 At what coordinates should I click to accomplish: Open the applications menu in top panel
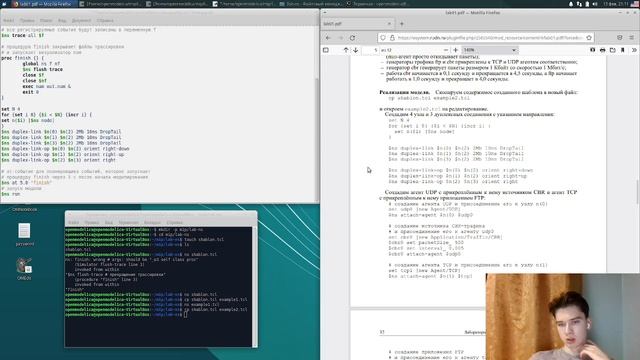coord(4,4)
